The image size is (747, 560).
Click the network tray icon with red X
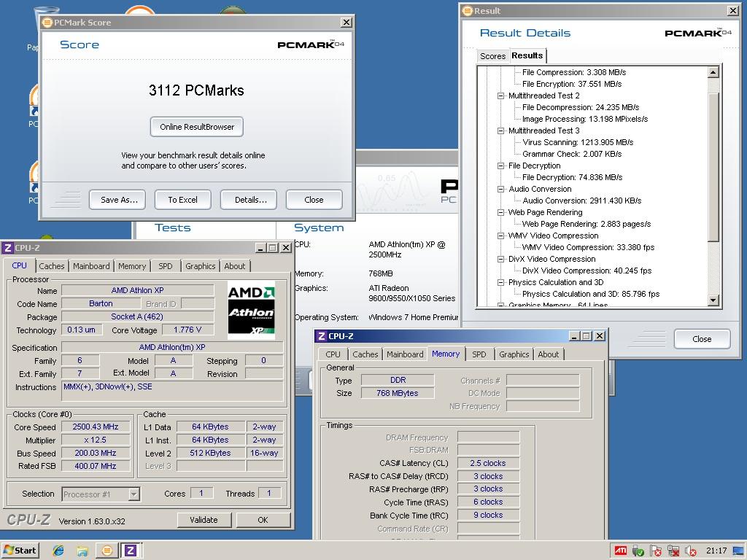[673, 551]
